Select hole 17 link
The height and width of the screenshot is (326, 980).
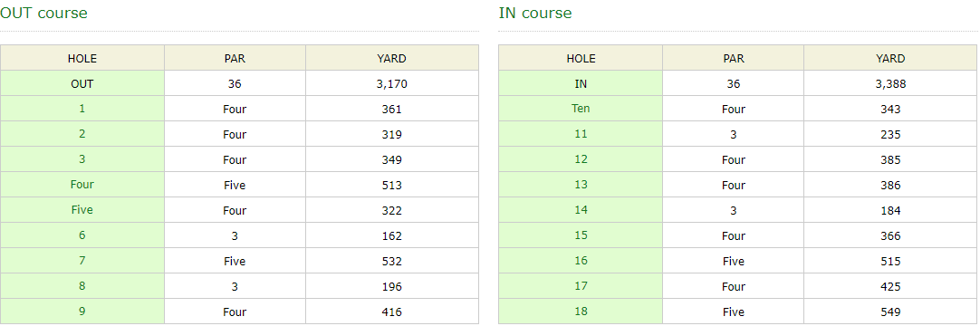click(581, 287)
